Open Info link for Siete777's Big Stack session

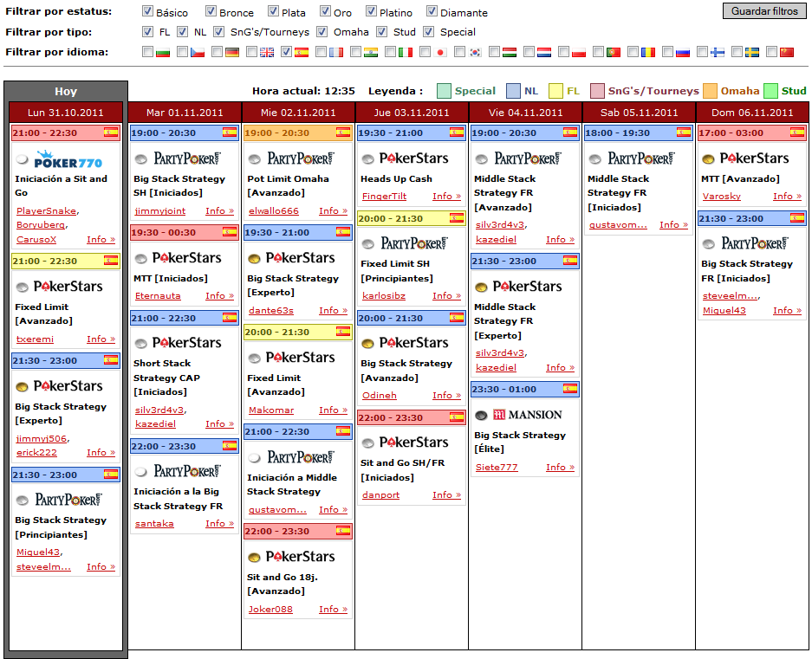561,467
